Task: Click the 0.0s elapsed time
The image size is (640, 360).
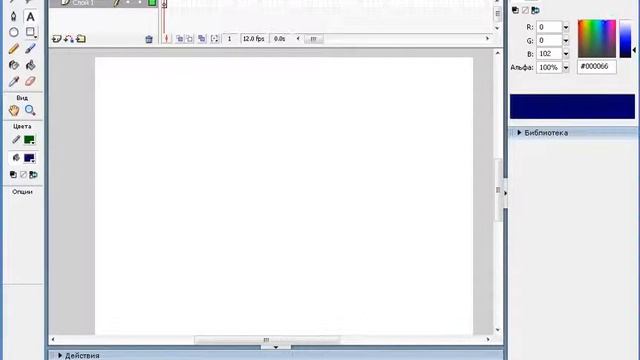Action: (280, 39)
